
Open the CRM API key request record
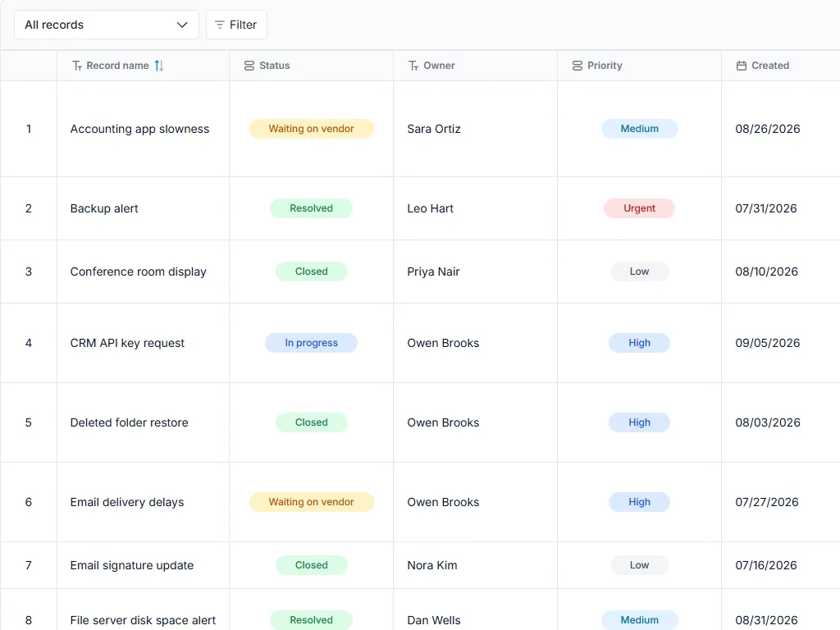tap(127, 343)
